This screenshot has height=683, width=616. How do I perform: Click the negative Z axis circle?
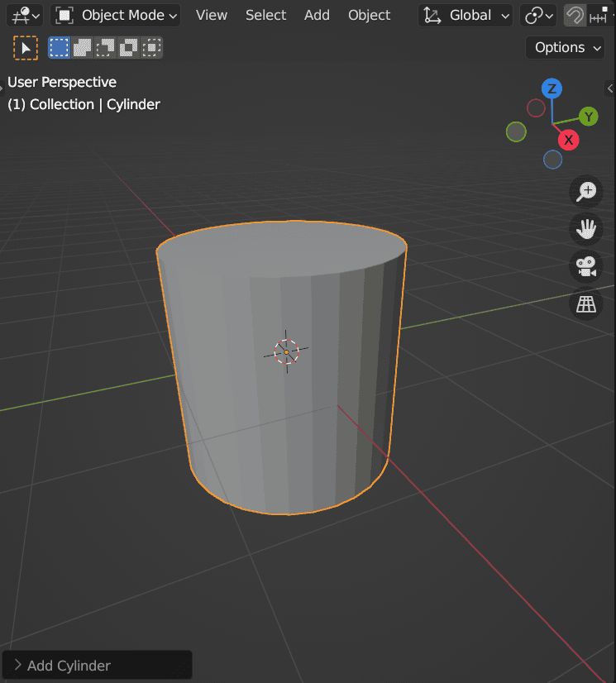point(553,160)
